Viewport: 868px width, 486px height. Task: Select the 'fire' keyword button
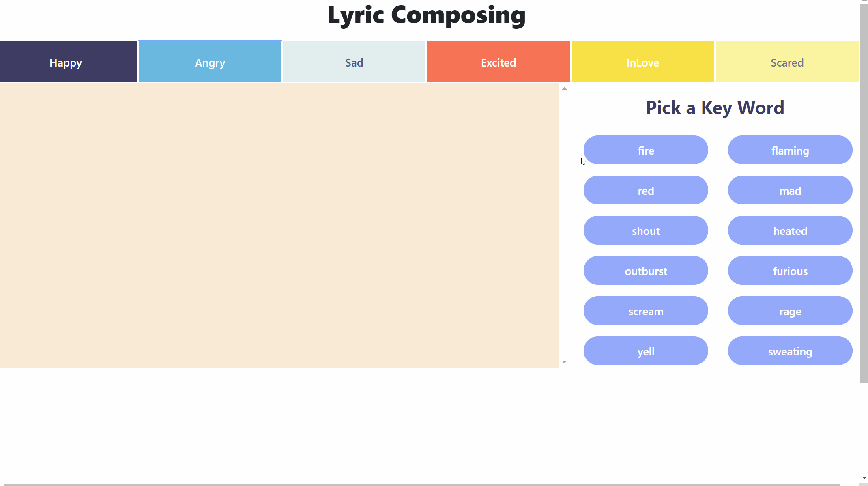[646, 150]
